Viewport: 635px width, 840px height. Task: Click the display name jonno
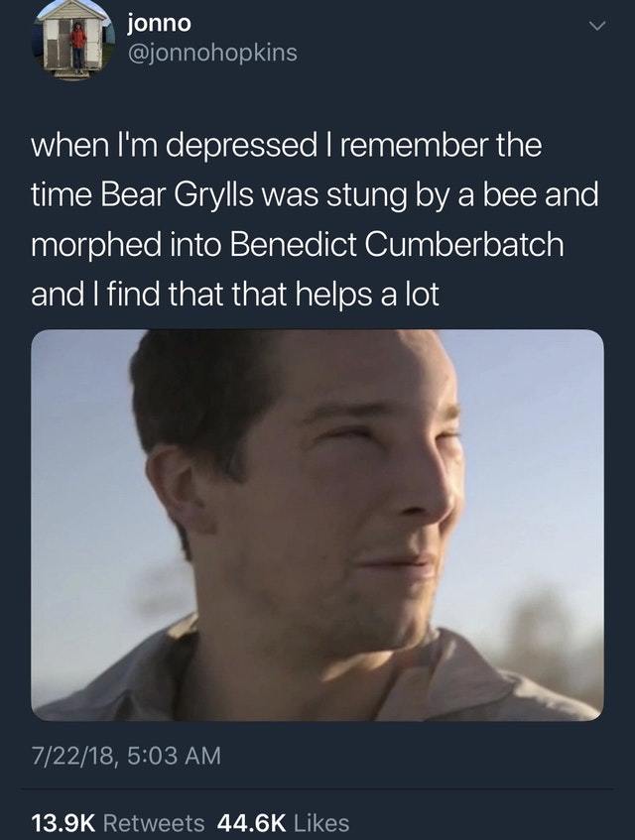click(159, 23)
